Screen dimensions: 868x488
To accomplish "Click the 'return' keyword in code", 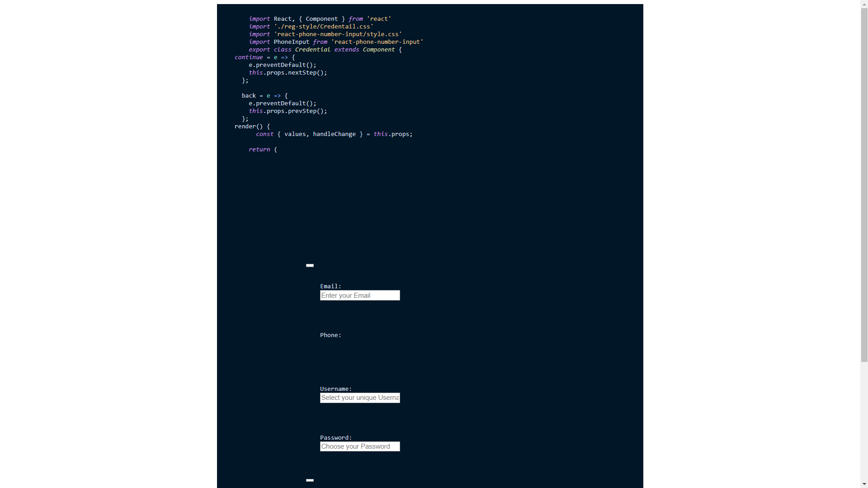I will 259,150.
